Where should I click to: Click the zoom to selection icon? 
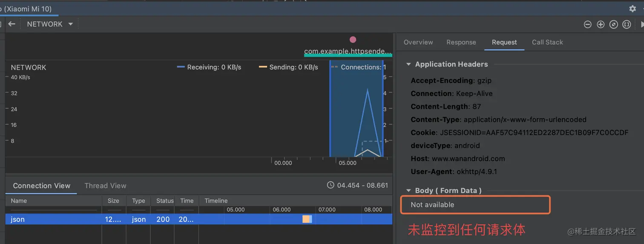click(x=627, y=25)
